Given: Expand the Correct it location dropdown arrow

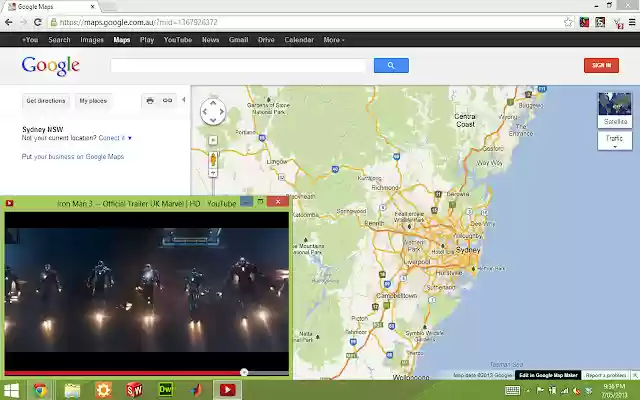Looking at the screenshot, I should click(130, 138).
